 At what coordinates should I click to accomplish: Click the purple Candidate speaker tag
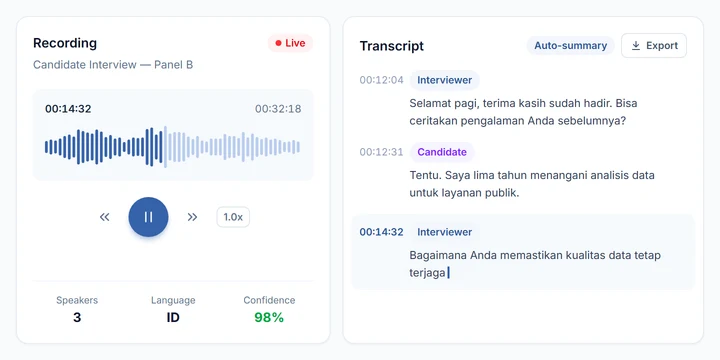pyautogui.click(x=442, y=152)
